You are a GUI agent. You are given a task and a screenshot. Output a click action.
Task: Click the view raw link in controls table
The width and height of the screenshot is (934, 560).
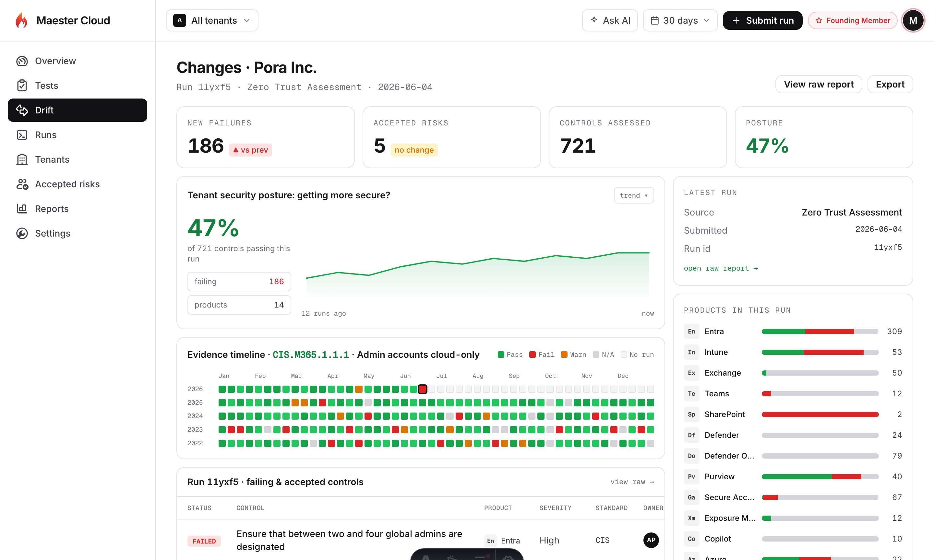tap(632, 482)
